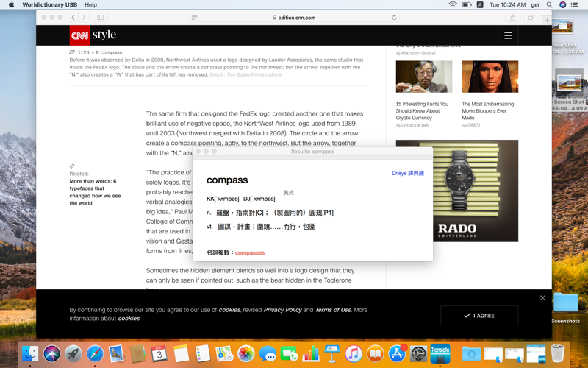Open the Most Embarrassing Movie Bloopers thumbnail
Image resolution: width=588 pixels, height=368 pixels.
point(490,77)
